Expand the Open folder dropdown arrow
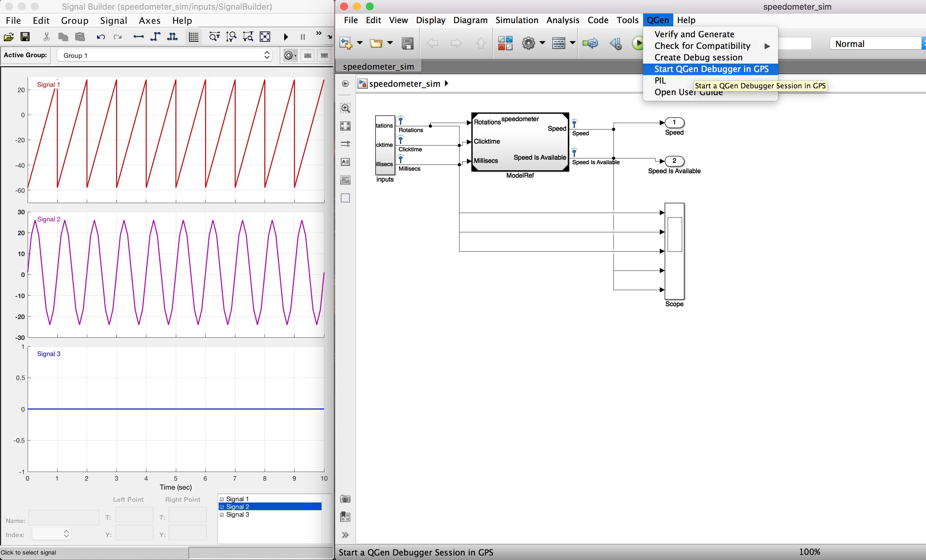The height and width of the screenshot is (560, 926). pos(390,43)
